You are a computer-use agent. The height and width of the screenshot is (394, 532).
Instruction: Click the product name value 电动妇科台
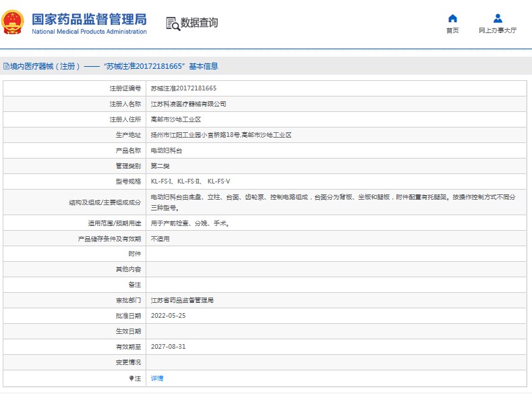(x=166, y=150)
